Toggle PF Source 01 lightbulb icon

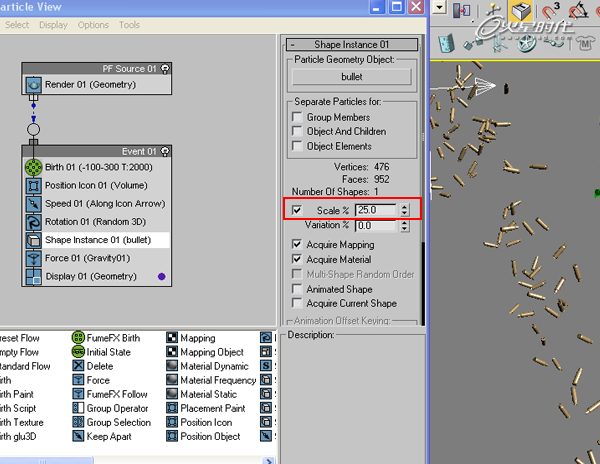coord(165,68)
